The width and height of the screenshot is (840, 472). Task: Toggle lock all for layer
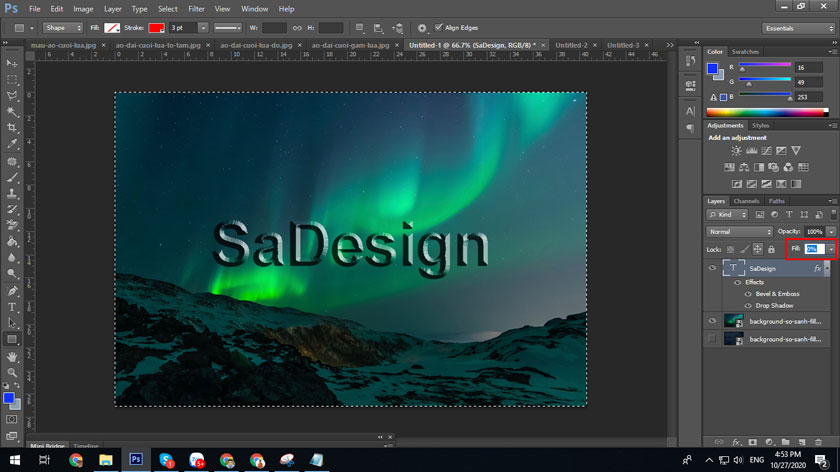[x=771, y=249]
